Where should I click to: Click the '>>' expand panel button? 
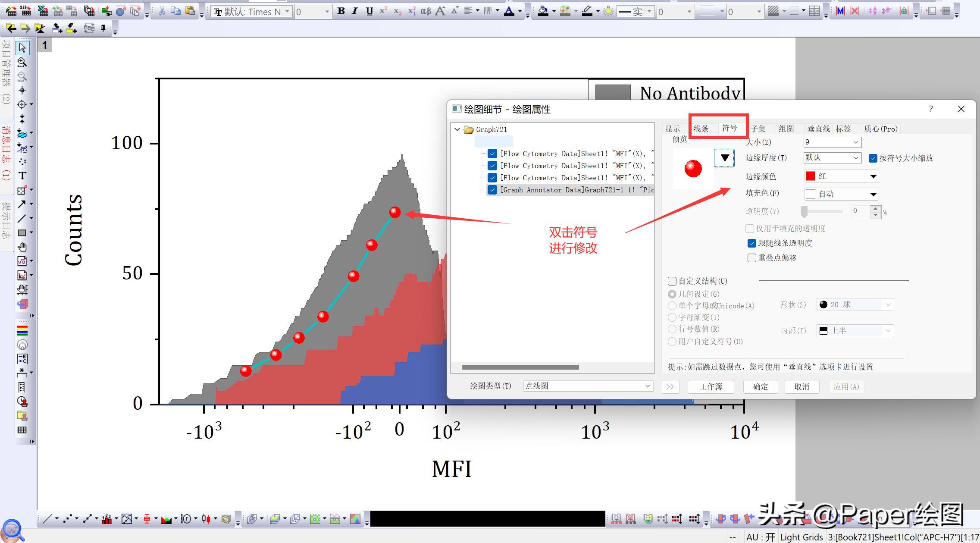pyautogui.click(x=670, y=387)
